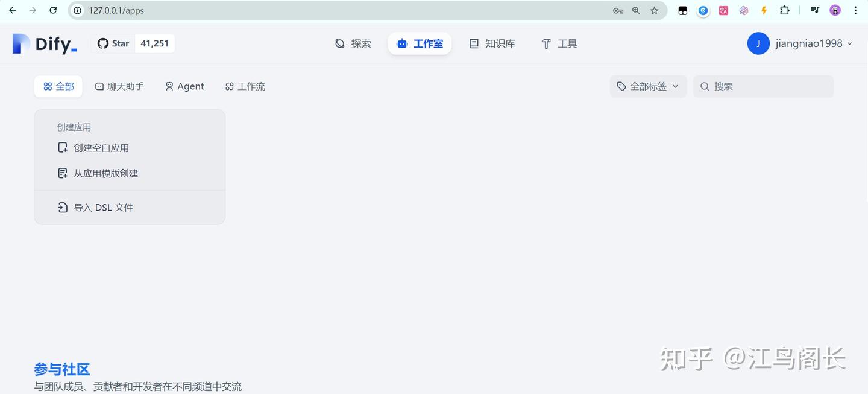Click the import icon beside 导入 DSL 文件

pos(63,207)
